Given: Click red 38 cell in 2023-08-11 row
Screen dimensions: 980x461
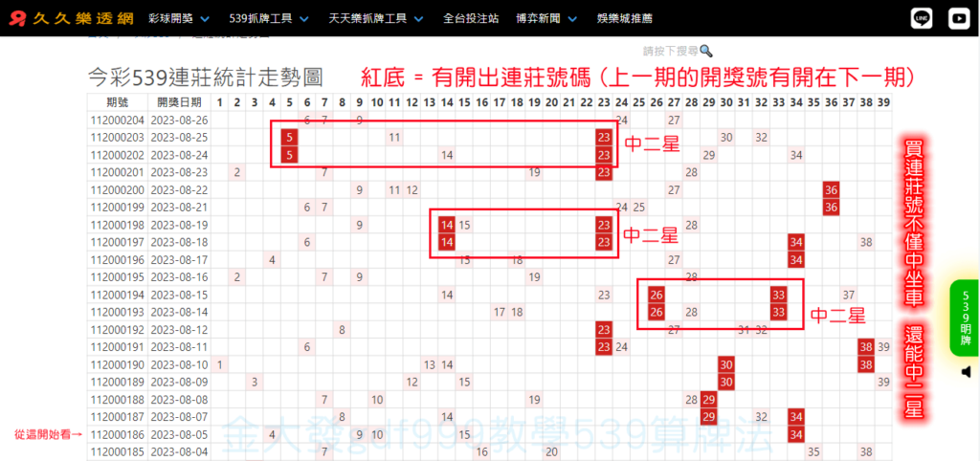Looking at the screenshot, I should point(866,346).
